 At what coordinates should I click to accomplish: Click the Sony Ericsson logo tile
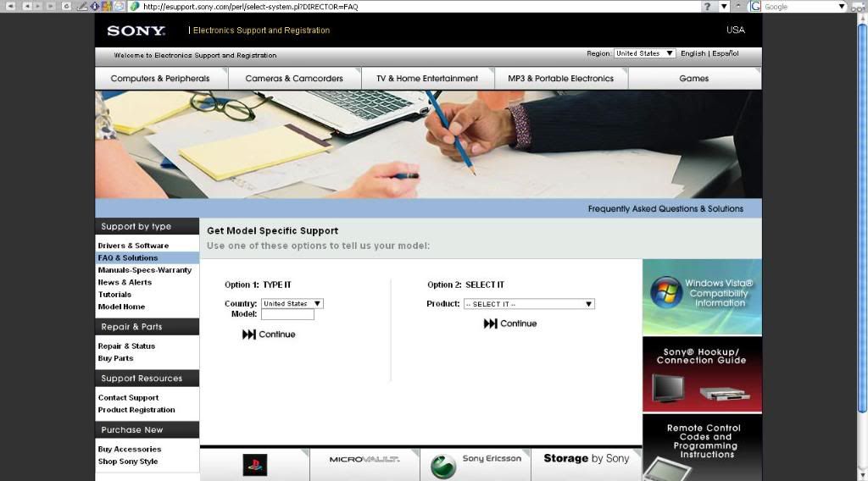[x=476, y=464]
